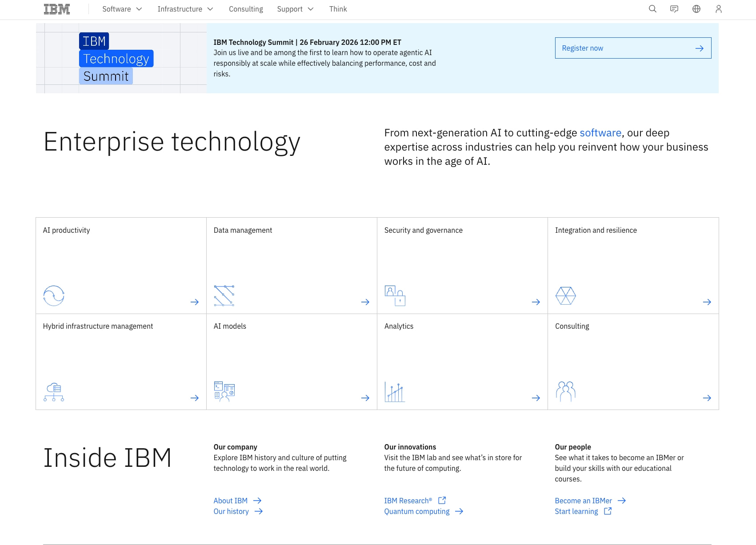The height and width of the screenshot is (545, 756).
Task: Click the arrow in the AI models card
Action: coord(365,398)
